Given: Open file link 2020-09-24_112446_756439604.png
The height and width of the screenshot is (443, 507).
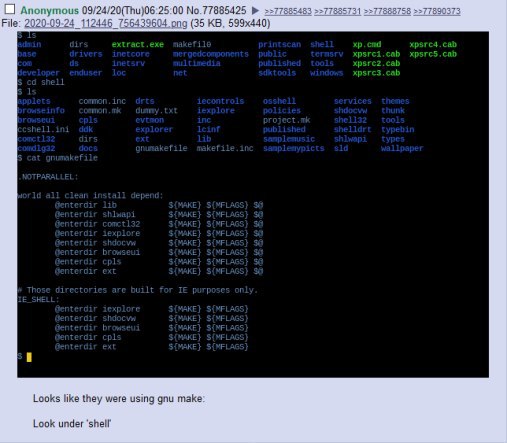Looking at the screenshot, I should [106, 24].
